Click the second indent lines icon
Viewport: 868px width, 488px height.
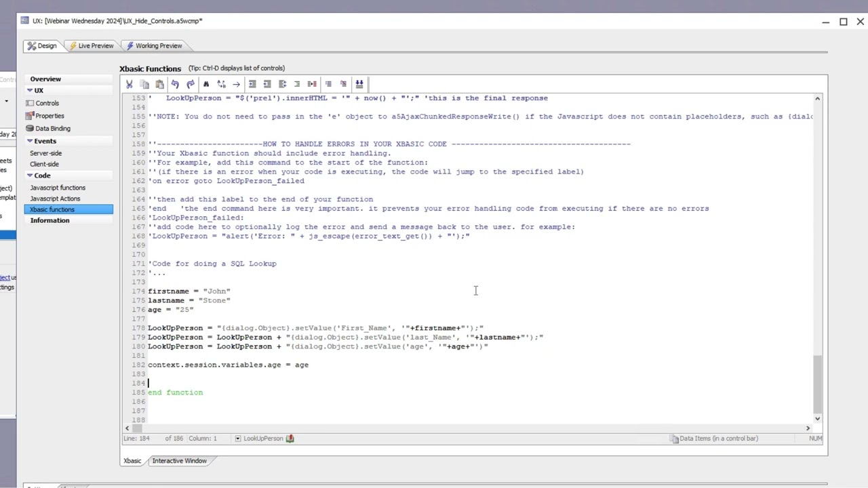[x=267, y=84]
